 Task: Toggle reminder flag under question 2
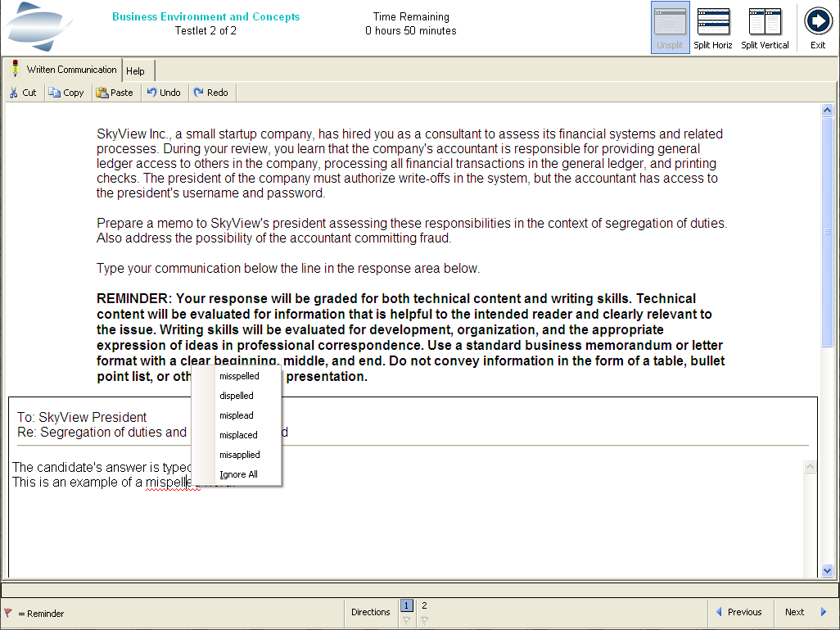[424, 620]
